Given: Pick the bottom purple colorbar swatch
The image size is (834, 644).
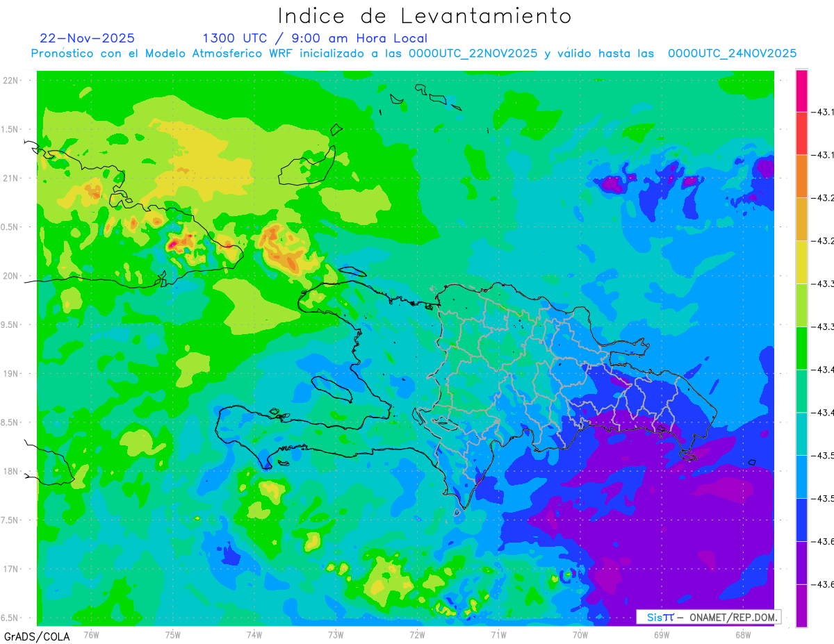Looking at the screenshot, I should click(x=801, y=606).
